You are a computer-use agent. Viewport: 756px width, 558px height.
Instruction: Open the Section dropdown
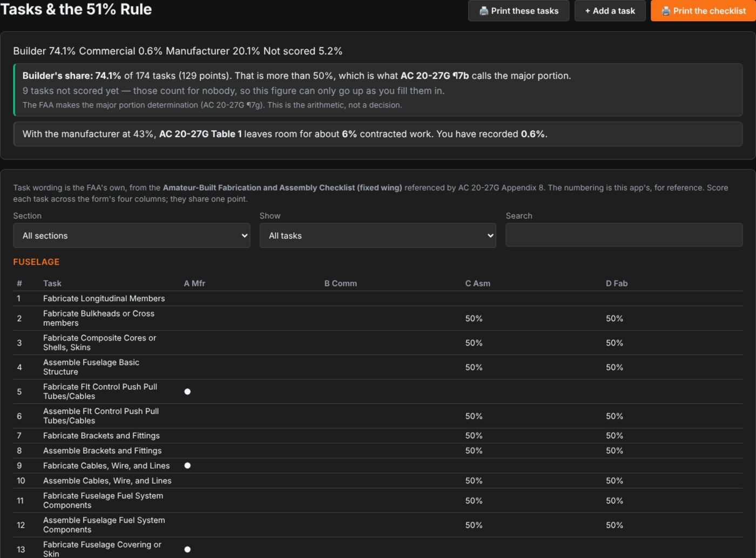(x=131, y=236)
